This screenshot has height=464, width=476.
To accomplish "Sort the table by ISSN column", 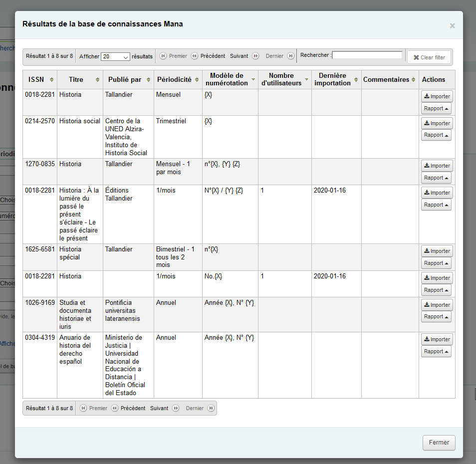I will (40, 79).
